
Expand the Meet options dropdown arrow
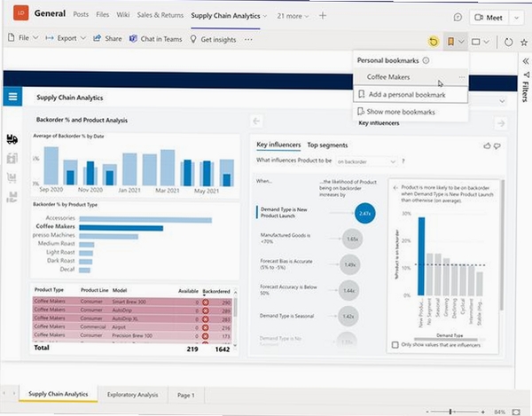pyautogui.click(x=516, y=18)
